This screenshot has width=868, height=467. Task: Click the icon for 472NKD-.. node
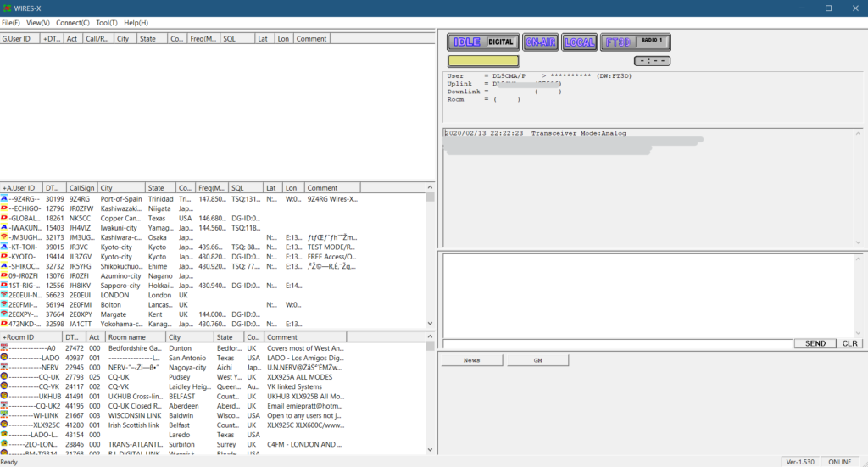(4, 324)
